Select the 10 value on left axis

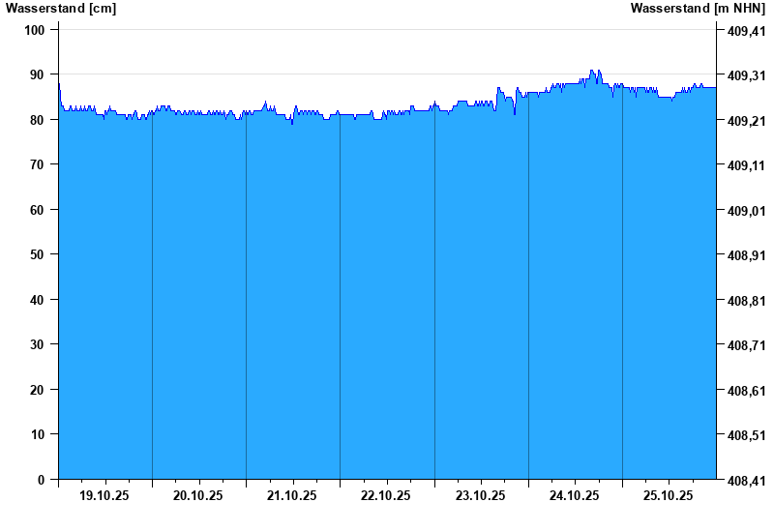[37, 434]
